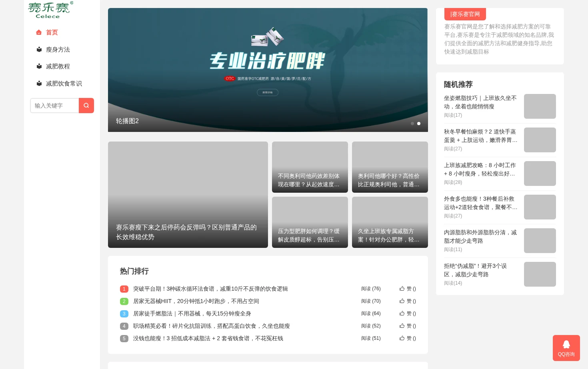Open recommended 内源脂肪和外源脂肪分清 title
This screenshot has height=369, width=588.
tap(480, 237)
